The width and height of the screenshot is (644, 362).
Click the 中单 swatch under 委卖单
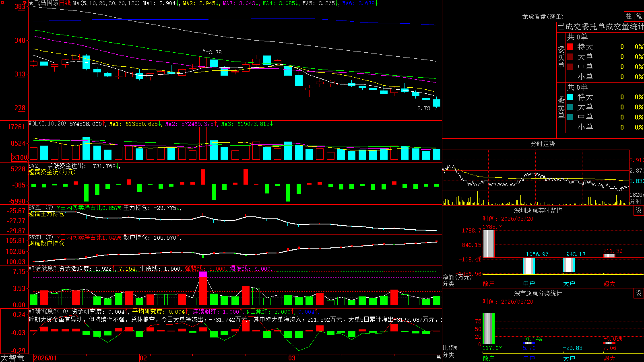click(x=570, y=117)
